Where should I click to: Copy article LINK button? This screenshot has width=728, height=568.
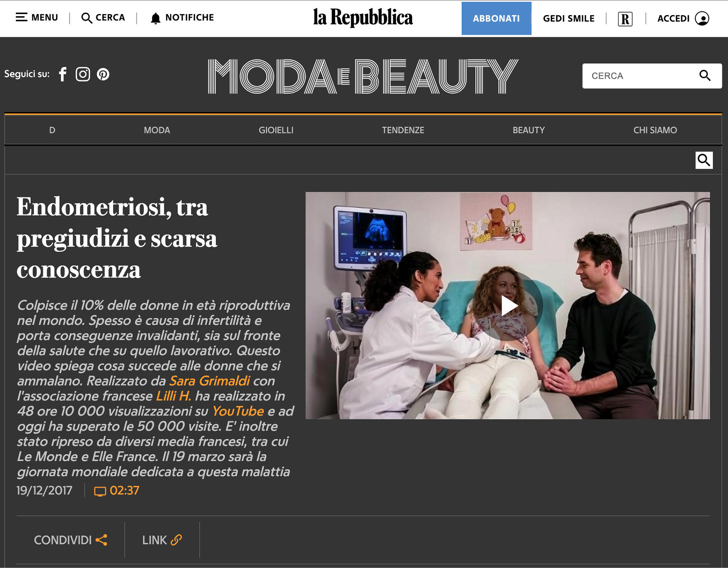coord(162,540)
